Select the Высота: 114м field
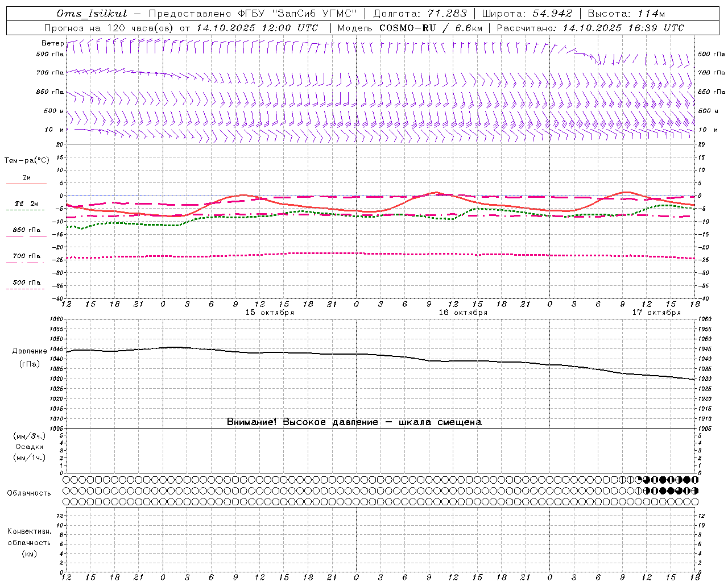Screen dimensions: 728x582 tap(626, 14)
